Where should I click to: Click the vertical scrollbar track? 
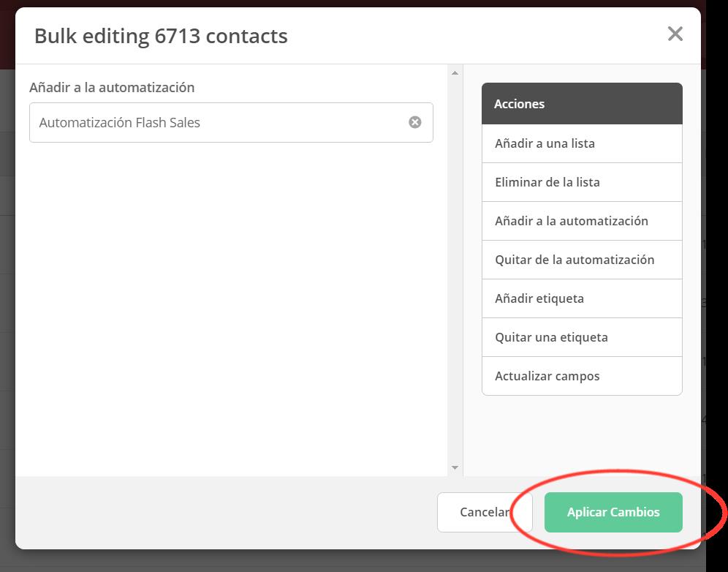tap(455, 271)
